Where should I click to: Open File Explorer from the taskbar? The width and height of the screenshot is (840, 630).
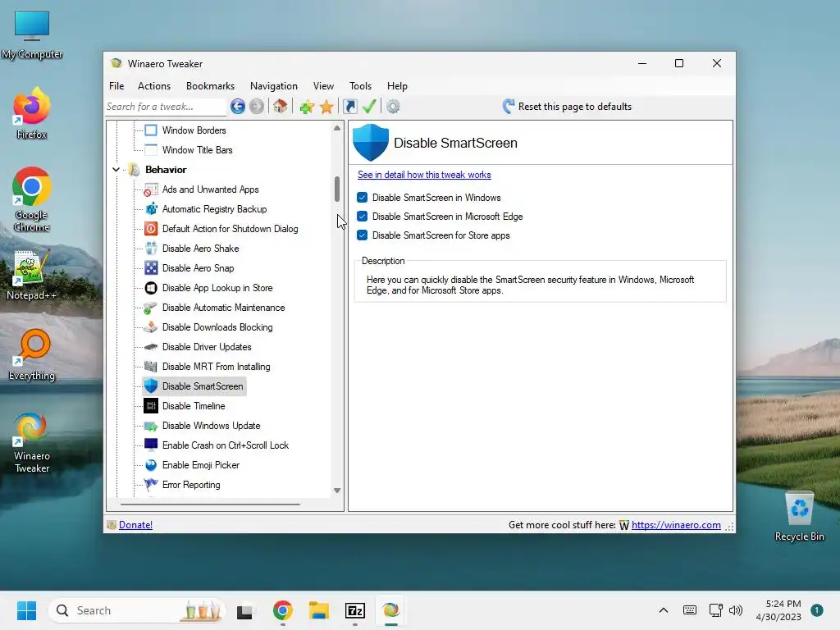tap(319, 610)
